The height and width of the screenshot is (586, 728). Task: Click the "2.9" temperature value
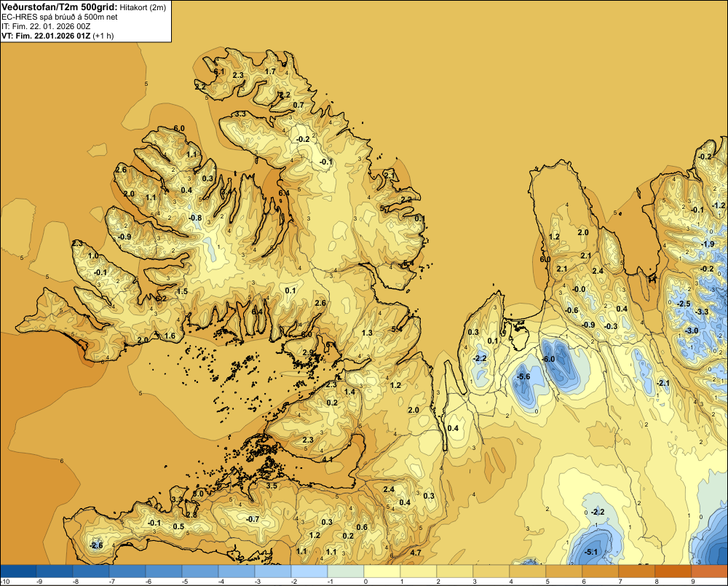pyautogui.click(x=308, y=353)
